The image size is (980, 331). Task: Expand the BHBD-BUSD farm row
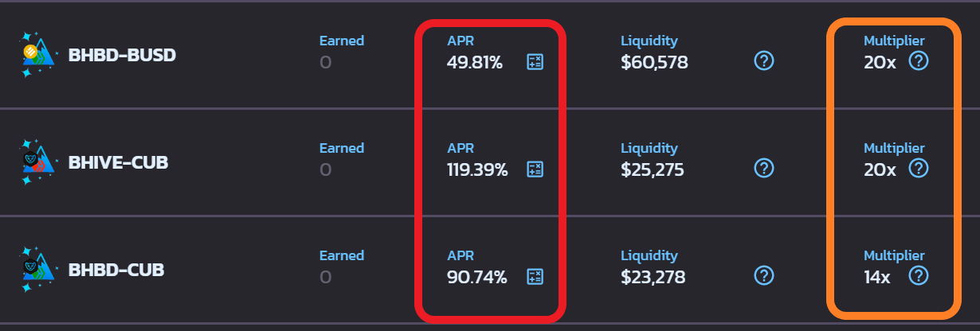490,55
